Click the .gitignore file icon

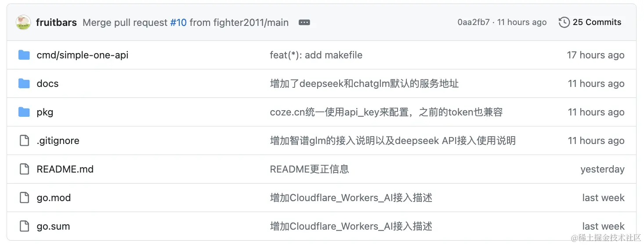[x=24, y=141]
